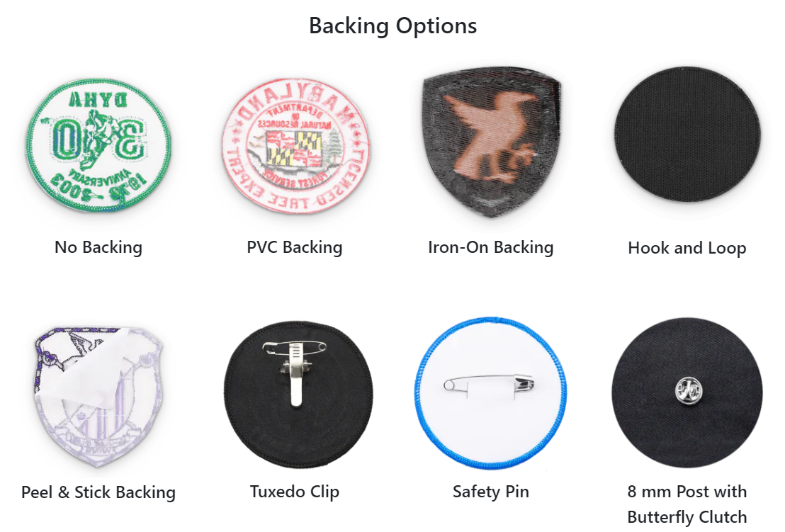Choose the Peel & Stick Backing patch image

click(x=98, y=397)
